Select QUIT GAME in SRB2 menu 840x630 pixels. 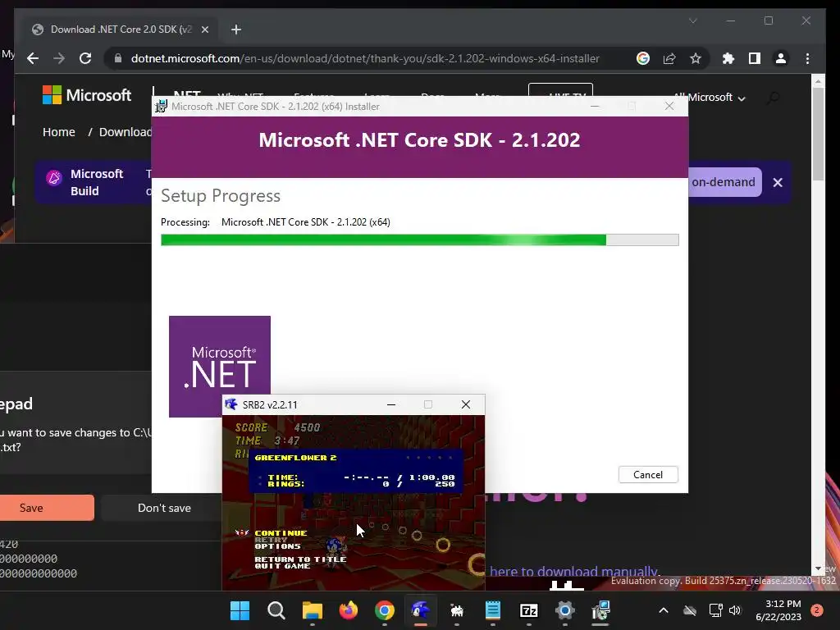coord(282,566)
